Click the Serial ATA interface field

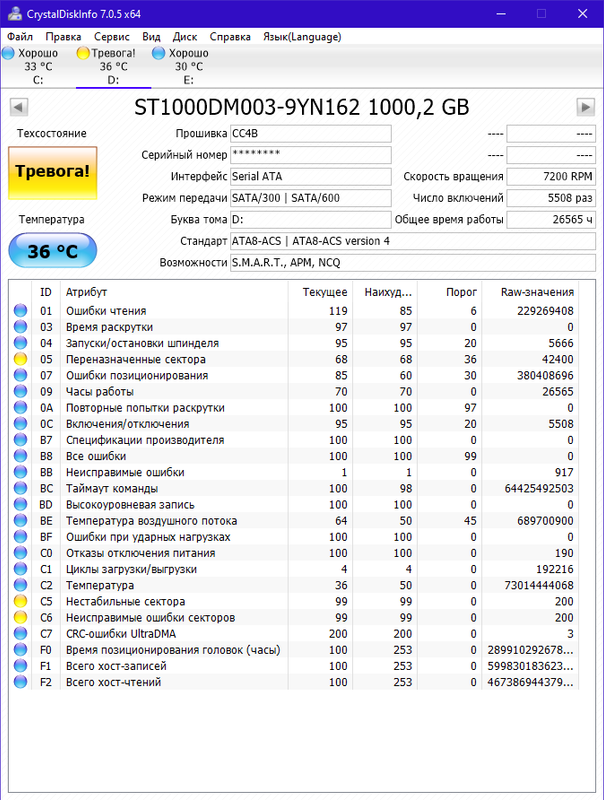pos(311,177)
